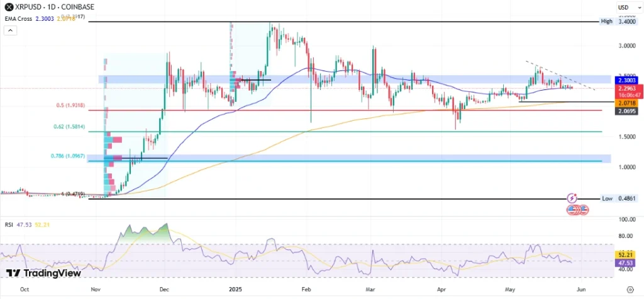The width and height of the screenshot is (644, 299).
Task: Click the blue 2.3003 EMA price tag
Action: point(626,81)
